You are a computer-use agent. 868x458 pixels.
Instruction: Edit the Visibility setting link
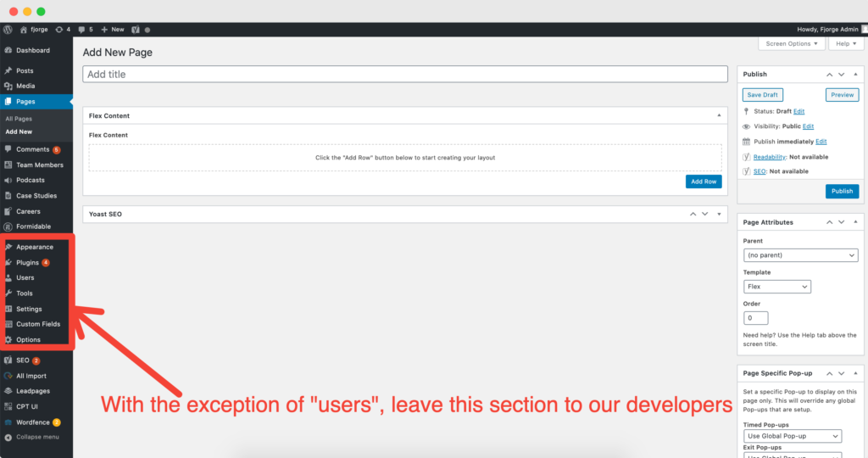(x=808, y=126)
